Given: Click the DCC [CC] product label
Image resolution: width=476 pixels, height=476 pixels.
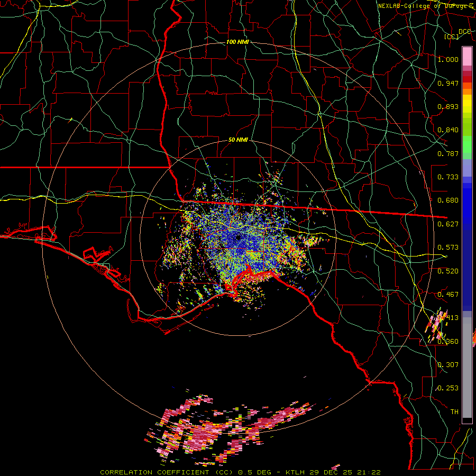Looking at the screenshot, I should pos(458,34).
